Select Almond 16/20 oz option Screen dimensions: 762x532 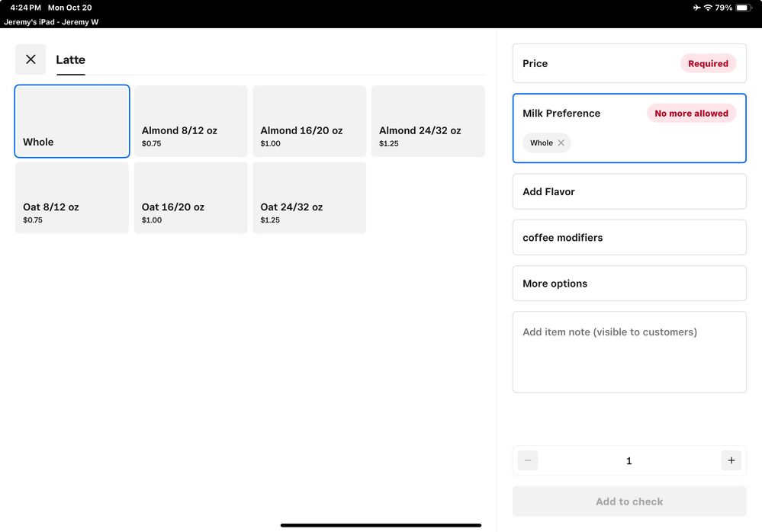click(x=309, y=121)
